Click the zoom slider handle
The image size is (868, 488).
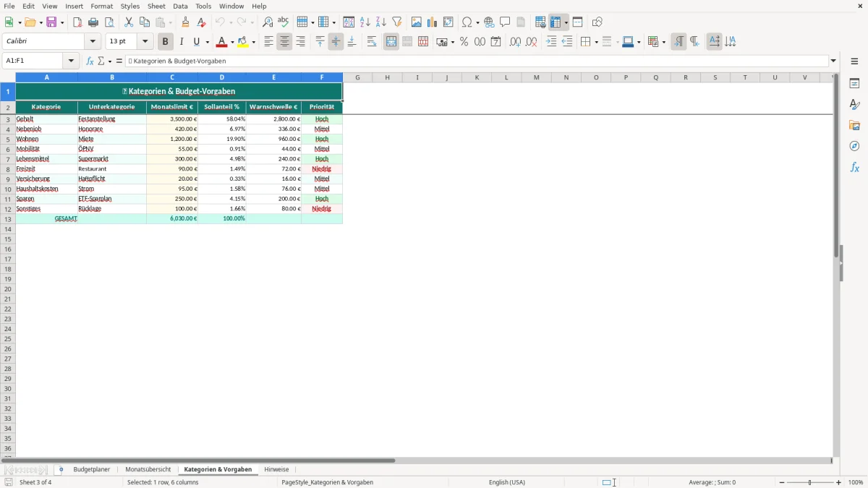pos(810,482)
